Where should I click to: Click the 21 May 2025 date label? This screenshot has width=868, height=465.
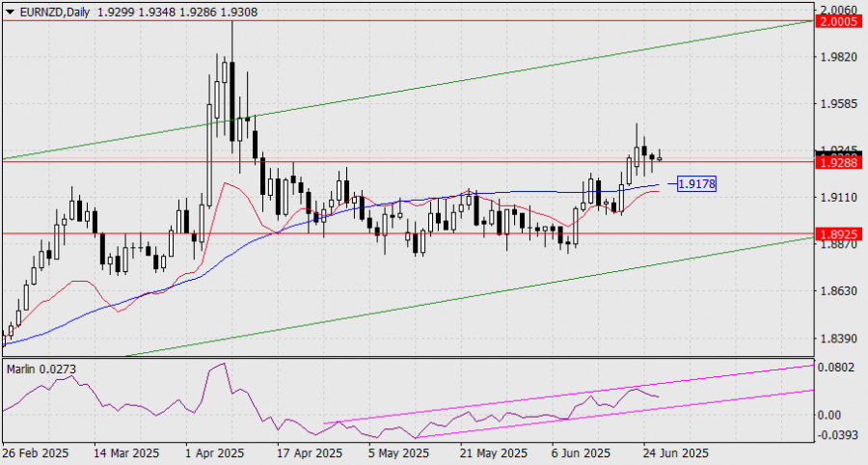tap(494, 453)
